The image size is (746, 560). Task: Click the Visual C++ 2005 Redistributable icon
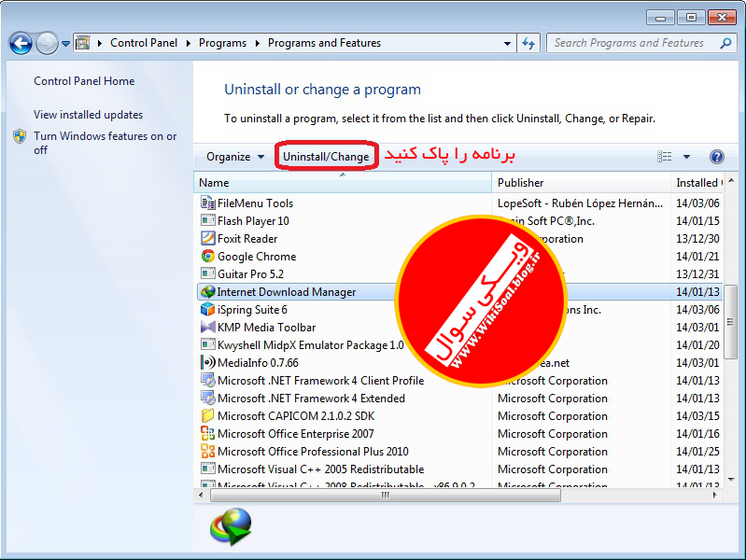(x=207, y=469)
